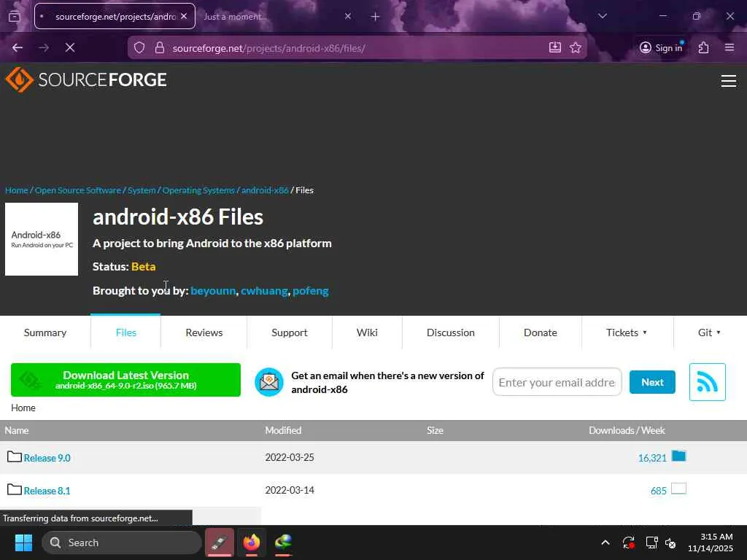
Task: Sort by Name column header
Action: pos(17,430)
